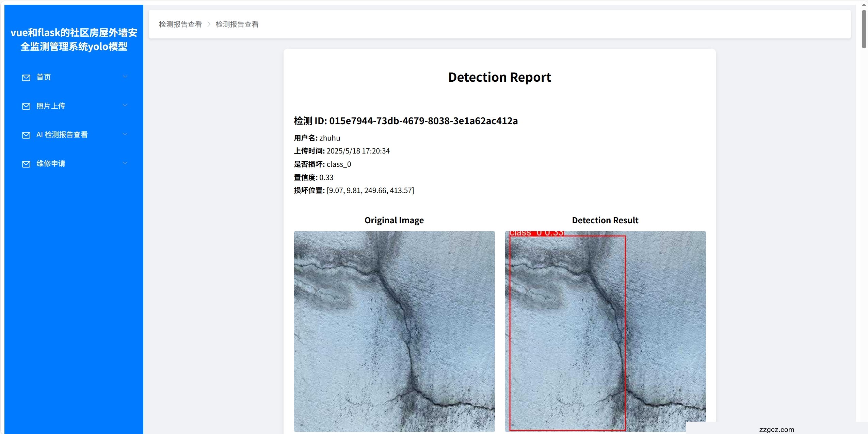Viewport: 868px width, 434px height.
Task: Click the envelope icon beside 照片上传
Action: [x=26, y=106]
